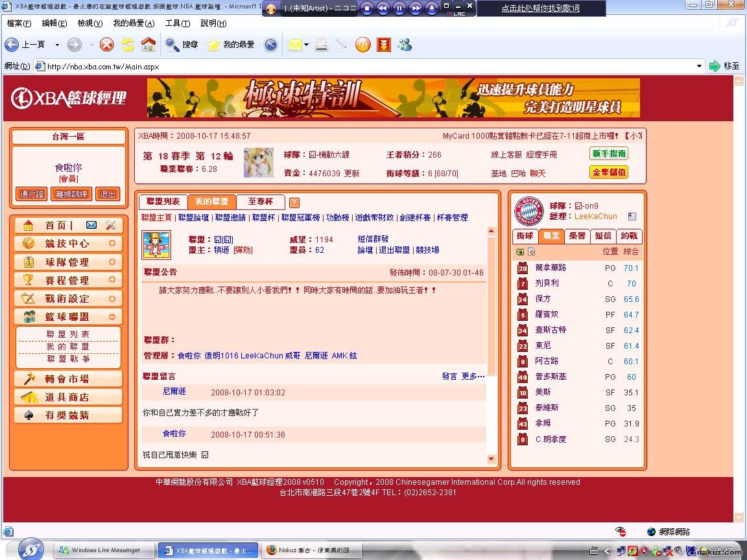Click the league message scrollbar down arrow
The height and width of the screenshot is (560, 747).
point(491,459)
